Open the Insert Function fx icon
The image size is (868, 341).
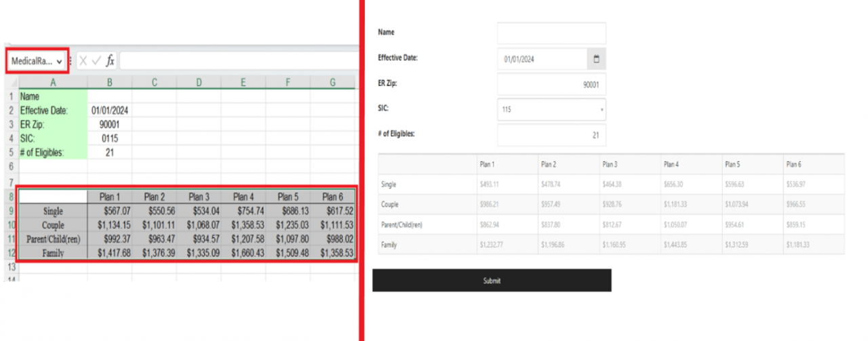click(110, 61)
